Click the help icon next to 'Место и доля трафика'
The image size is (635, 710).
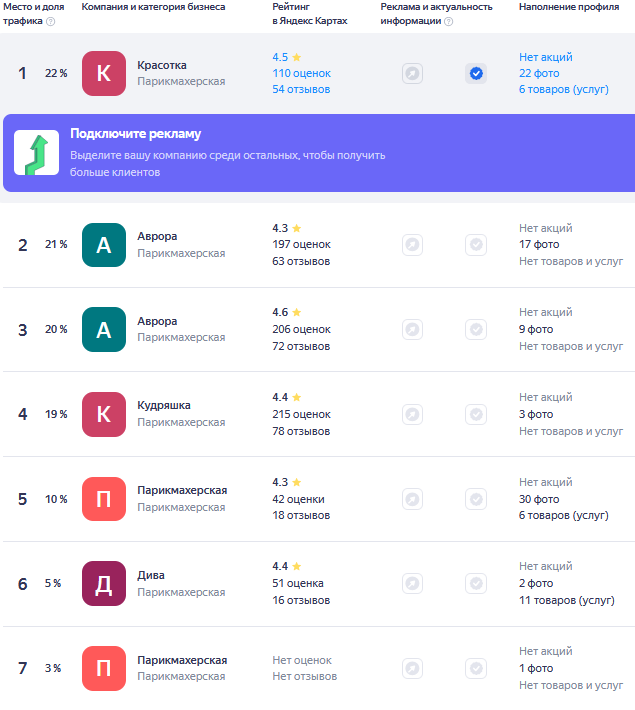tap(51, 21)
